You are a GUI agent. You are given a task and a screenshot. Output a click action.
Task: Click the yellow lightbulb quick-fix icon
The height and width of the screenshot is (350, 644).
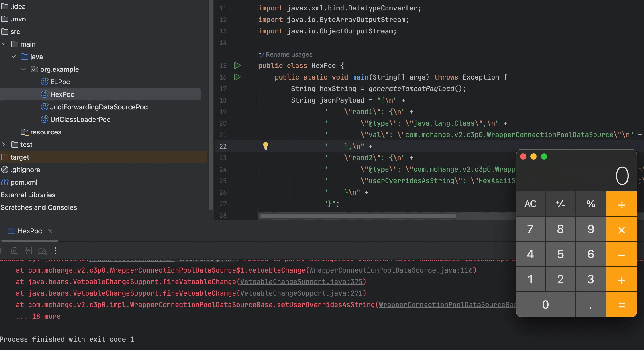pyautogui.click(x=265, y=146)
